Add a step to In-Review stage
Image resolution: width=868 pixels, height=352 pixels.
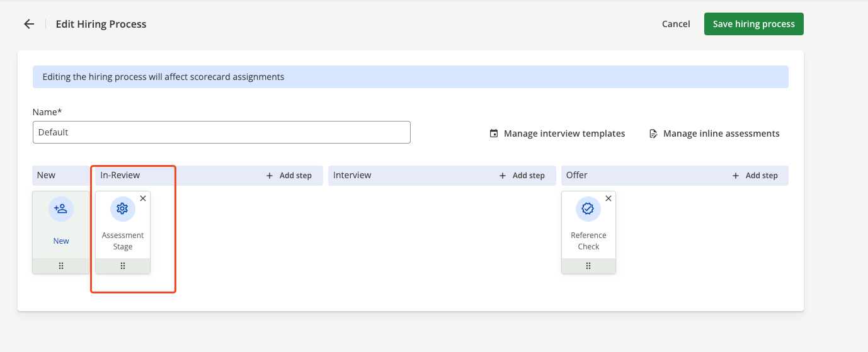pyautogui.click(x=289, y=176)
